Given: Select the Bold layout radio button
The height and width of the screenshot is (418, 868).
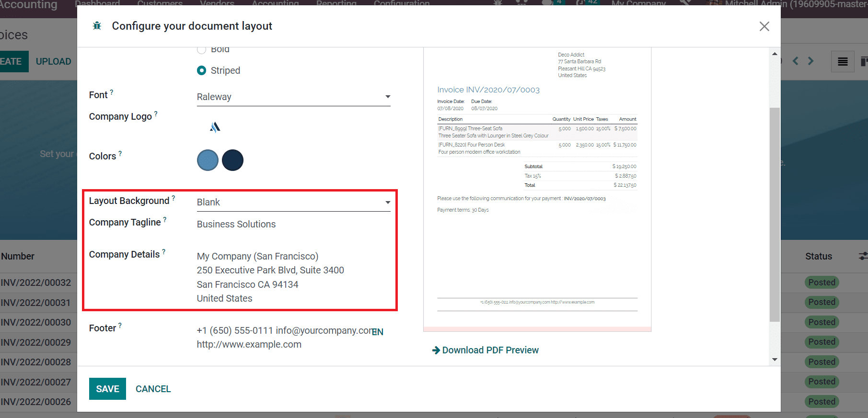Looking at the screenshot, I should click(202, 49).
